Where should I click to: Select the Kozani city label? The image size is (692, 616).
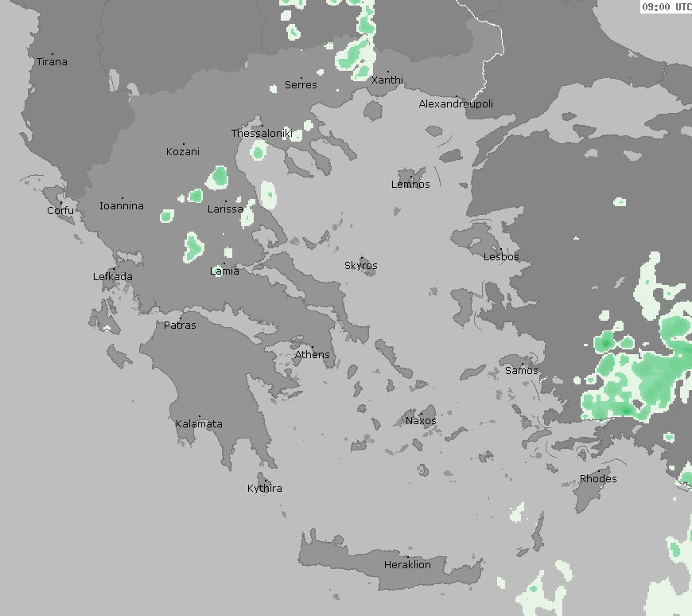(183, 152)
